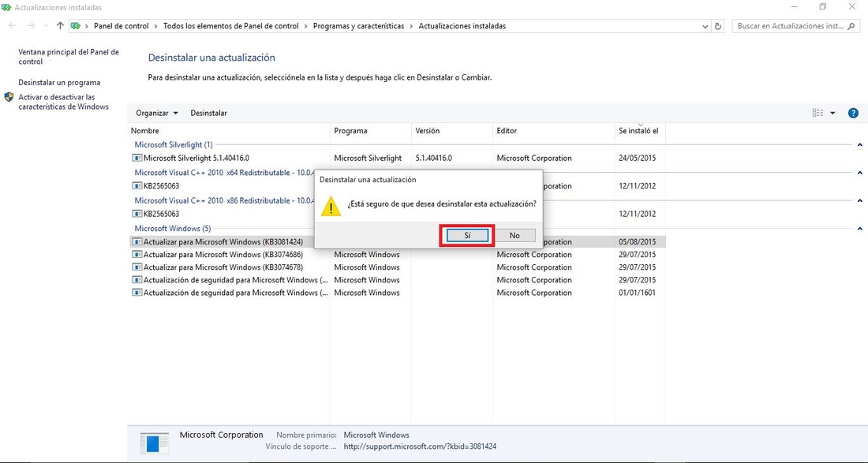This screenshot has width=868, height=463.
Task: Open recent locations dropdown arrow
Action: [46, 26]
